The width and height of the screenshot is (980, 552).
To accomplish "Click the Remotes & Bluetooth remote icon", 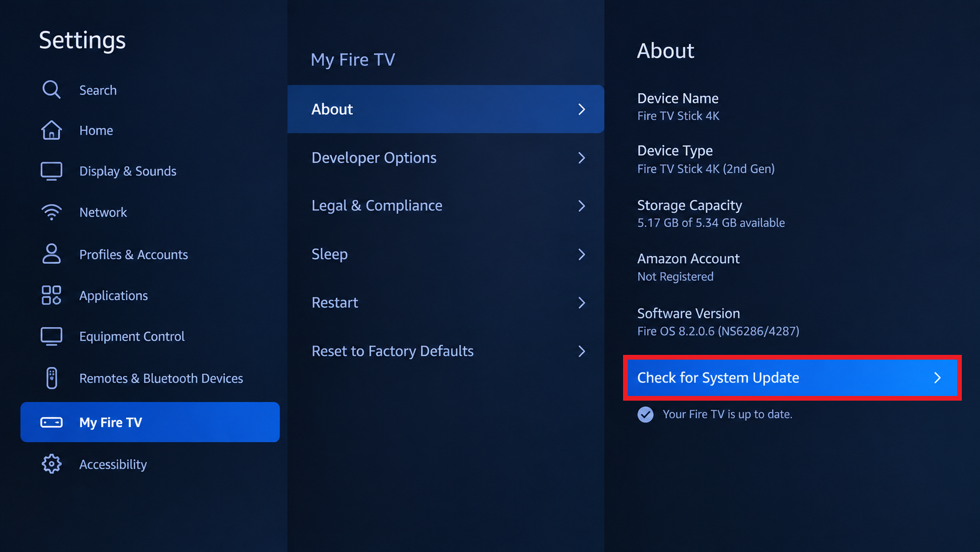I will 52,378.
